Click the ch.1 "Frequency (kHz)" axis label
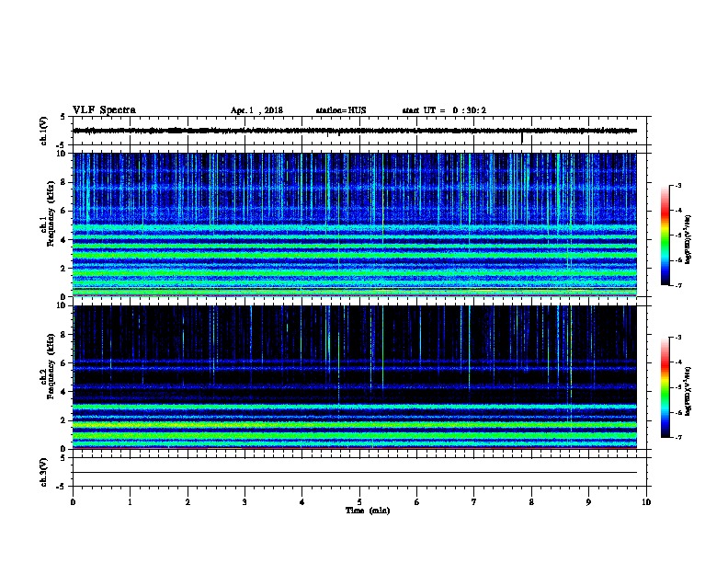 pyautogui.click(x=51, y=213)
